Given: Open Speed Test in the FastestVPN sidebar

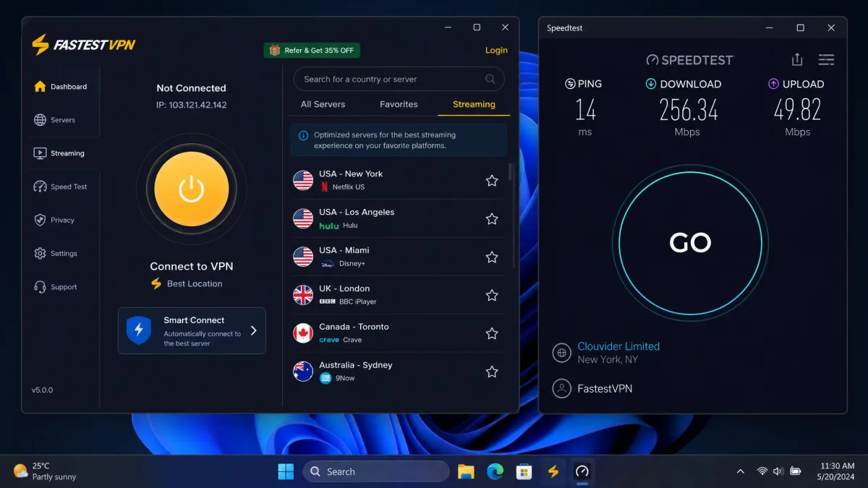Looking at the screenshot, I should pos(61,187).
